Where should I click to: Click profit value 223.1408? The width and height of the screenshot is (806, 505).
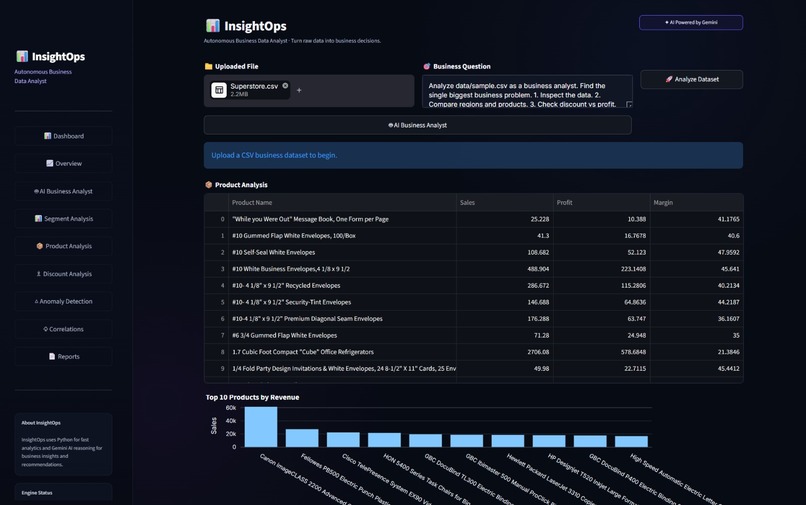click(631, 269)
